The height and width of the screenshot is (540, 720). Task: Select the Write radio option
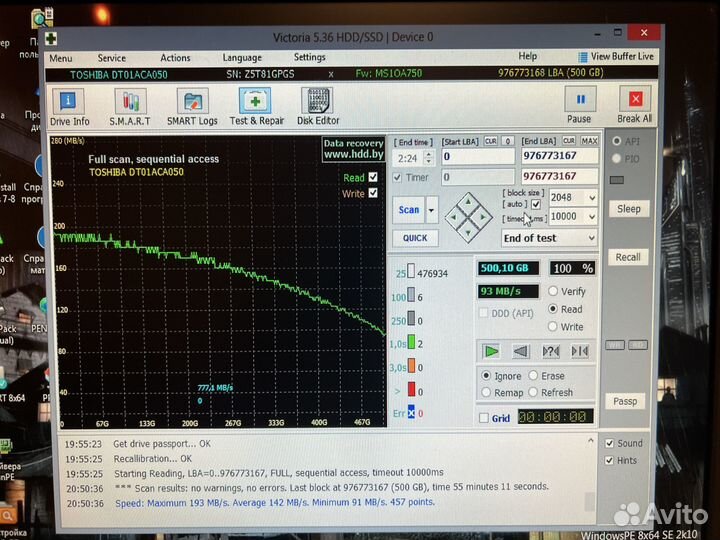click(x=552, y=326)
